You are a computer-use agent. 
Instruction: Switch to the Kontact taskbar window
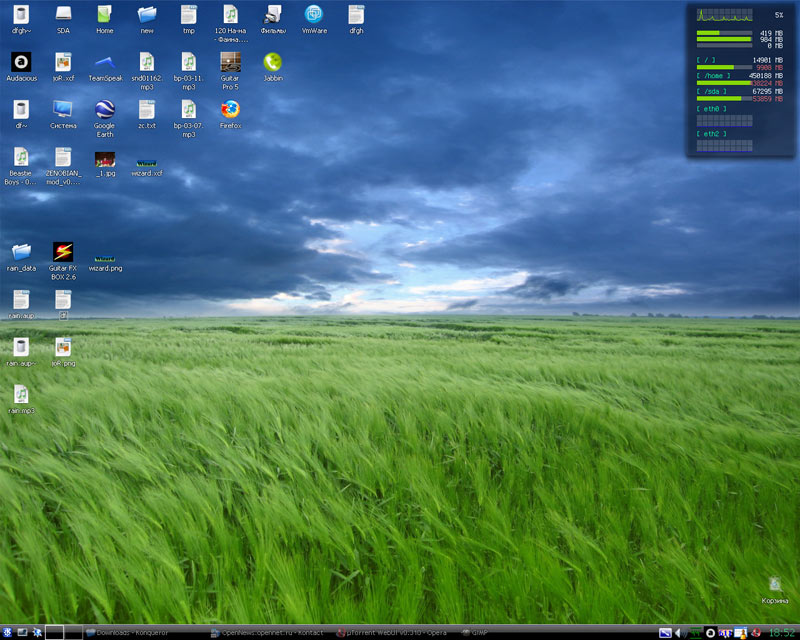pos(270,633)
